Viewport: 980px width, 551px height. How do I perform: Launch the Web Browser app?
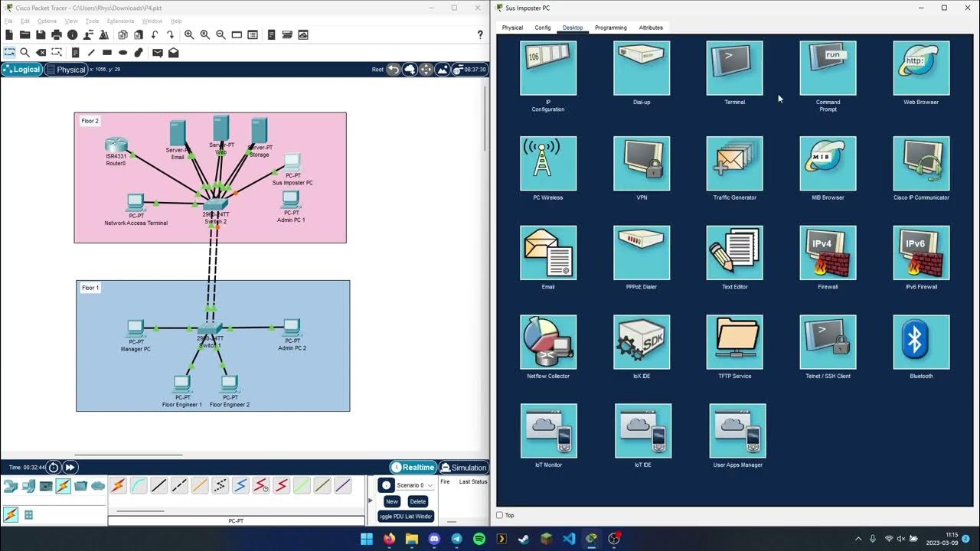(921, 68)
